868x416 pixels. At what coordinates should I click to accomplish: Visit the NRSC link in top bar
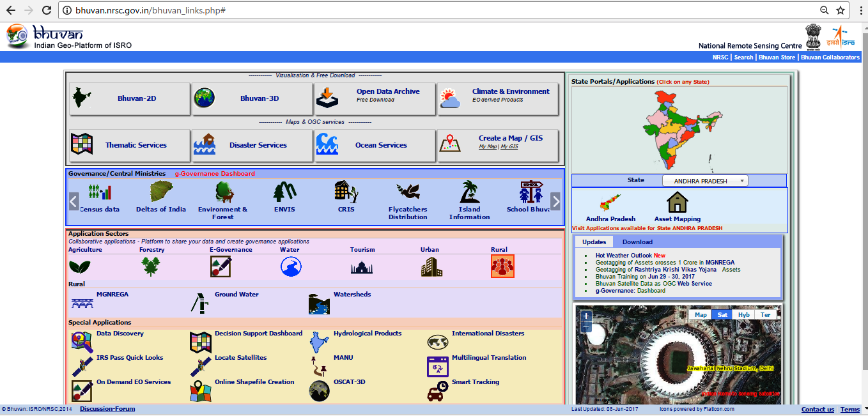click(x=720, y=58)
